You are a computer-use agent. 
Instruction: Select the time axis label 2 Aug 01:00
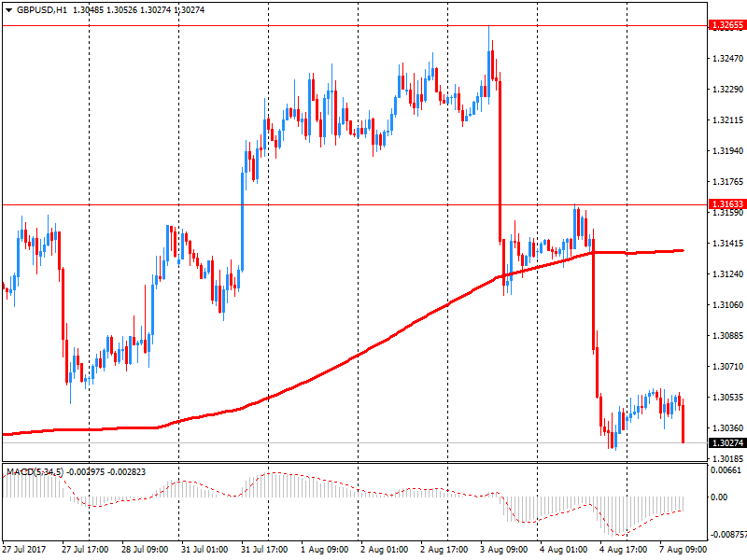(x=384, y=550)
